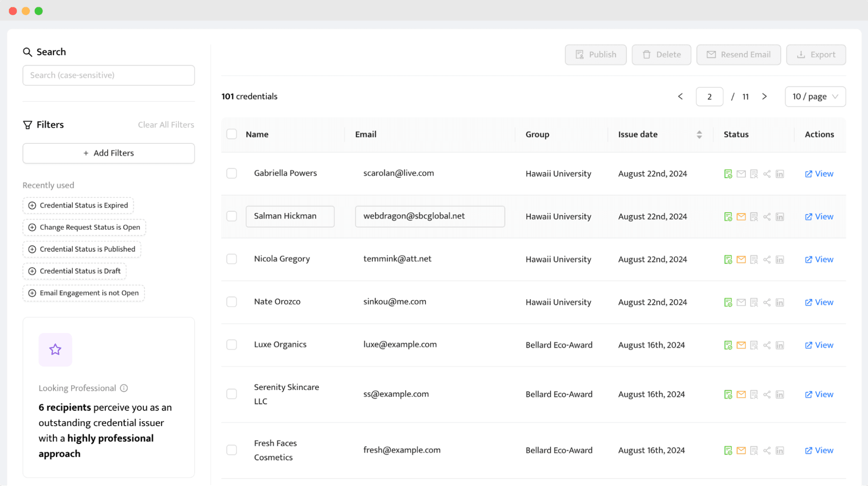868x486 pixels.
Task: Click the Group column header
Action: tap(538, 134)
